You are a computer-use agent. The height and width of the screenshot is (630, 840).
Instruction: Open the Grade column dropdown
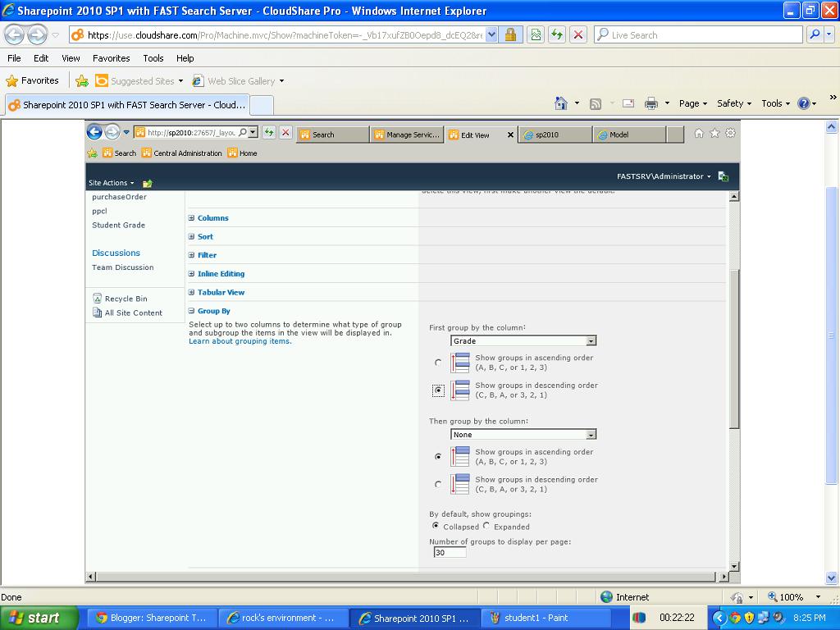point(591,340)
